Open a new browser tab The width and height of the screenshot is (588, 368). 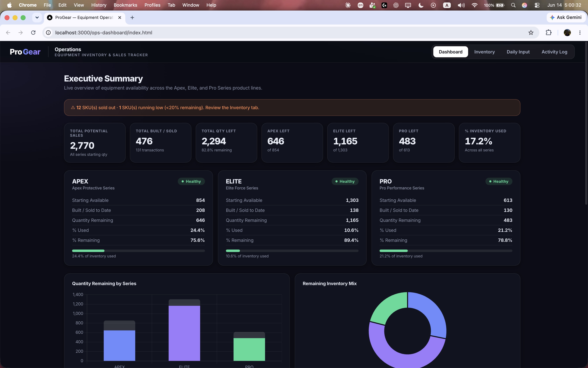132,18
